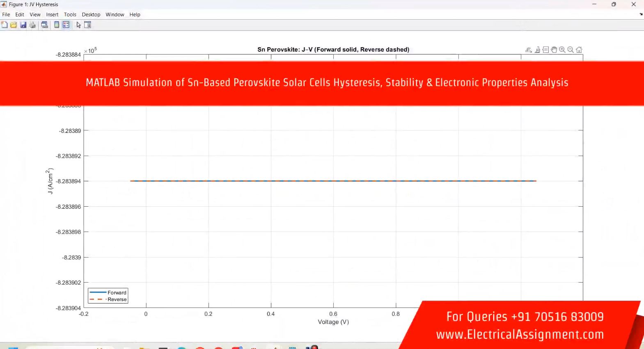Screen dimensions: 644x349
Task: Enable the Edit Plot arrow tool
Action: pyautogui.click(x=78, y=25)
